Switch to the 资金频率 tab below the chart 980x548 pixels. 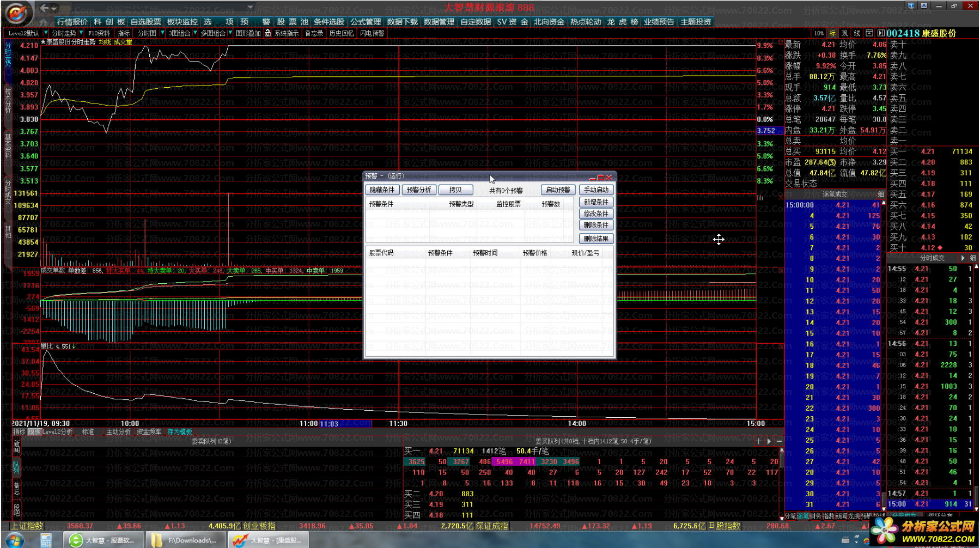(149, 431)
